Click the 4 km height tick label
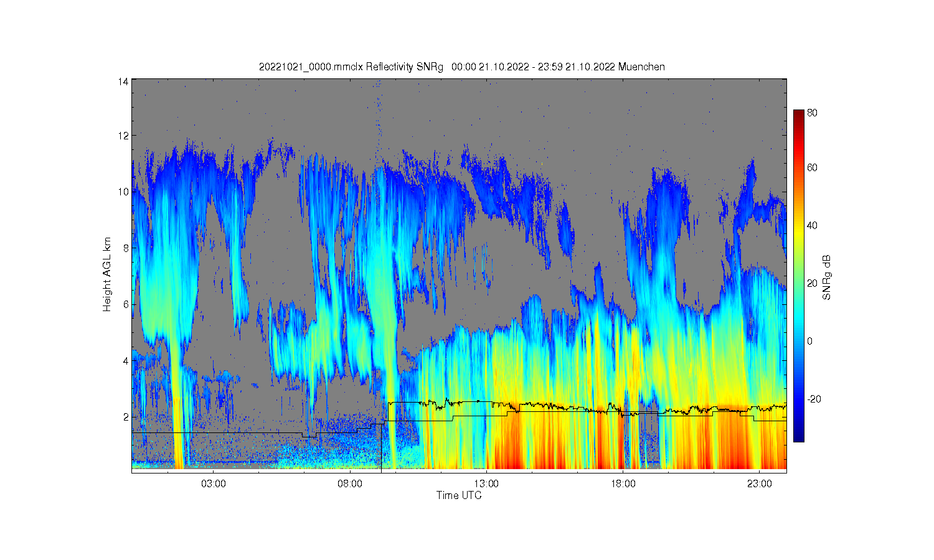The height and width of the screenshot is (560, 934). pos(126,360)
